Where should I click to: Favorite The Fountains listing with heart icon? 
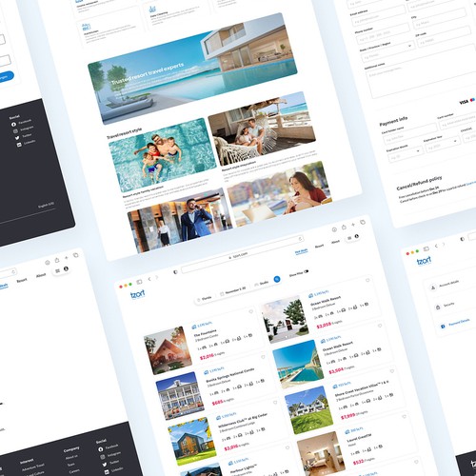(251, 311)
